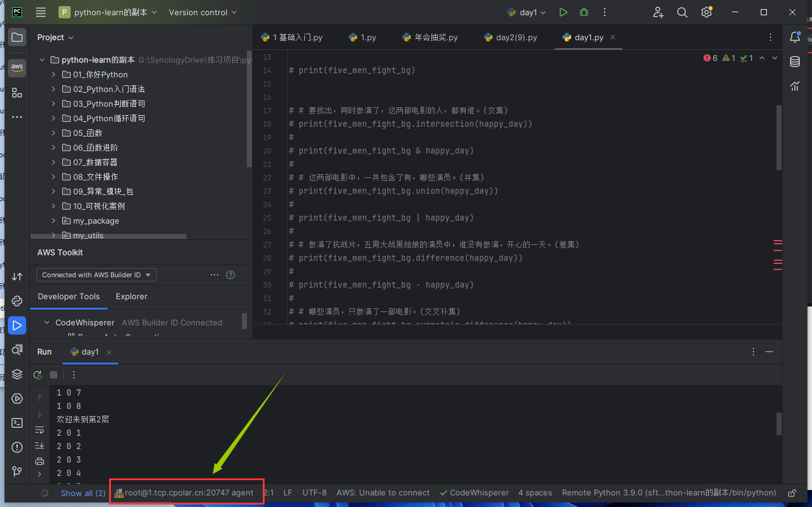Open the Terminal tool window
This screenshot has width=812, height=507.
17,423
